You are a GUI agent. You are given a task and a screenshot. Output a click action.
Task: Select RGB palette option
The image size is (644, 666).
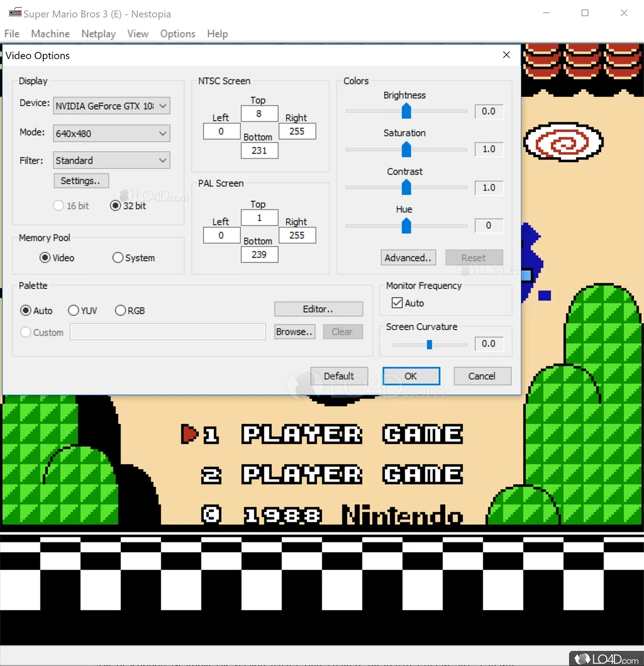point(130,311)
